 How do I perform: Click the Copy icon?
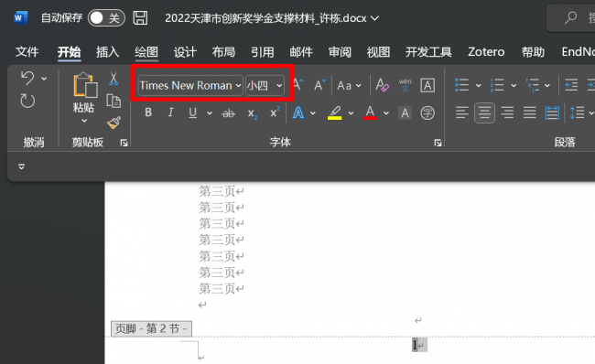click(x=114, y=101)
